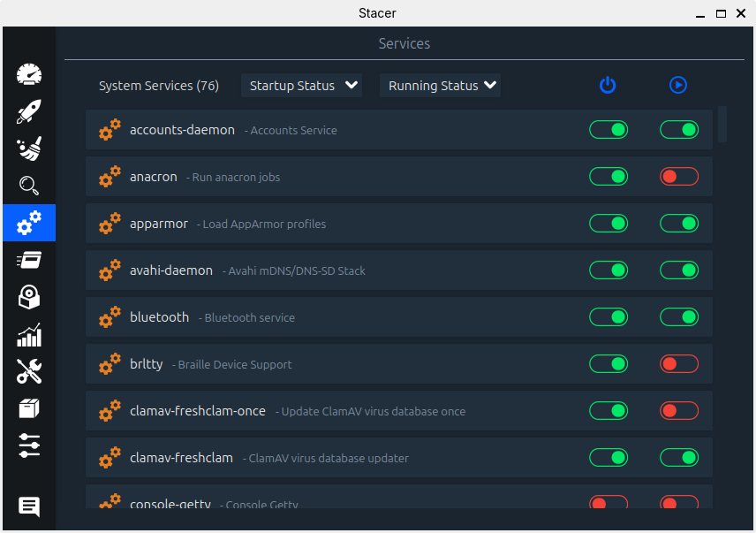The width and height of the screenshot is (756, 533).
Task: Open the Helpers wrench and screwdriver icon
Action: [x=29, y=372]
